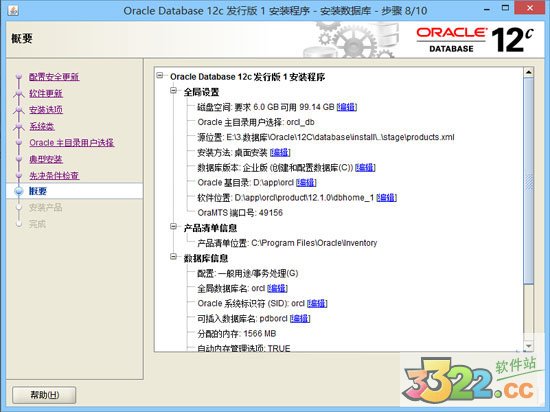Image resolution: width=550 pixels, height=412 pixels.
Task: Collapse the Oracle Database 12c root tree node
Action: 160,75
